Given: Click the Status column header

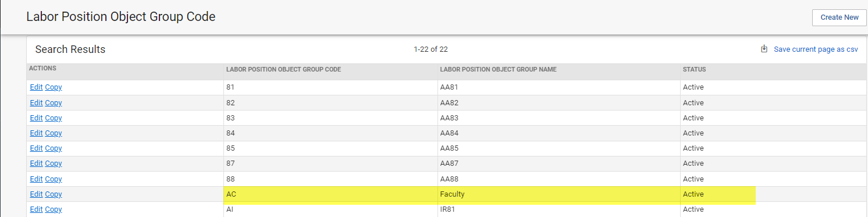Looking at the screenshot, I should 694,70.
